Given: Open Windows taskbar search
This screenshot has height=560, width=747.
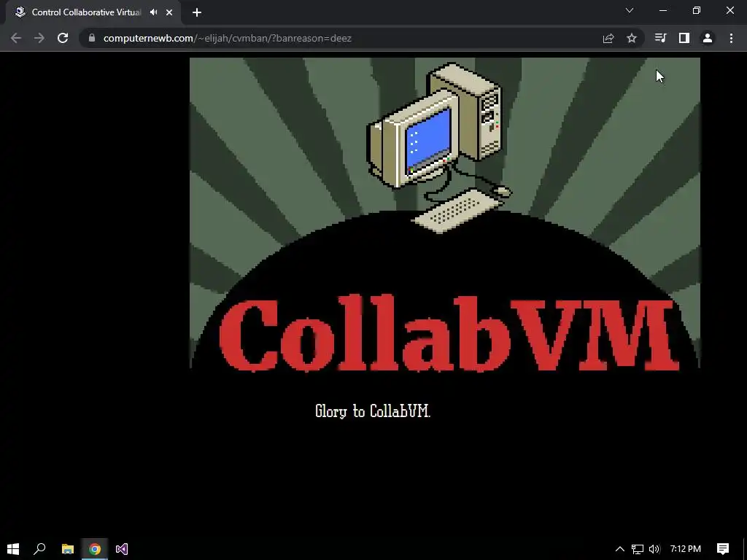Looking at the screenshot, I should point(39,548).
